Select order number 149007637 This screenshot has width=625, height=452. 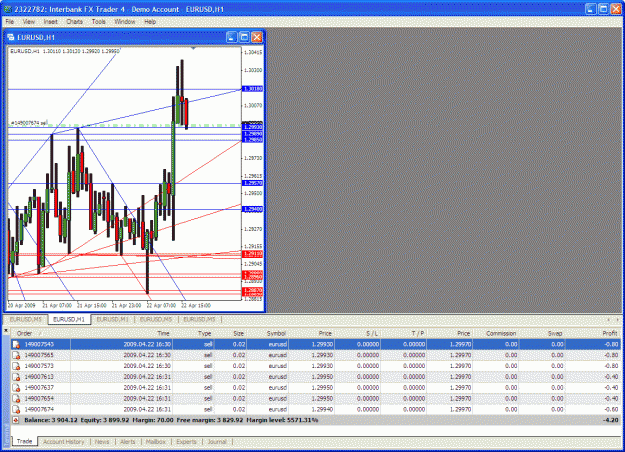tap(39, 387)
